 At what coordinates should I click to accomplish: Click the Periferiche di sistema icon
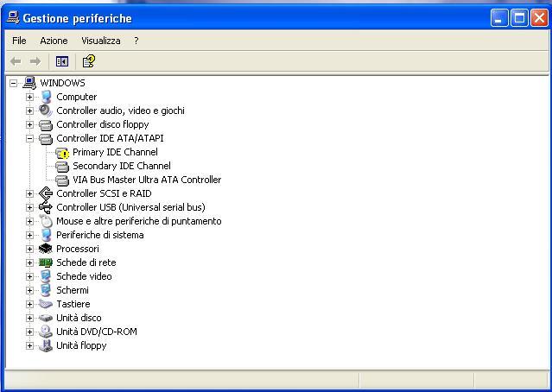46,235
